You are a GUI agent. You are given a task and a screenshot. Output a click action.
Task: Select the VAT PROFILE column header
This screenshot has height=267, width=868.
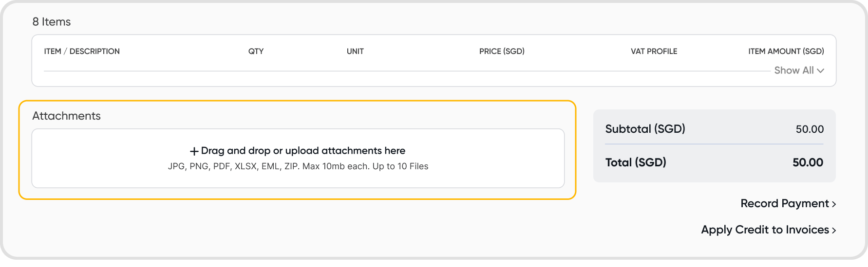click(654, 52)
